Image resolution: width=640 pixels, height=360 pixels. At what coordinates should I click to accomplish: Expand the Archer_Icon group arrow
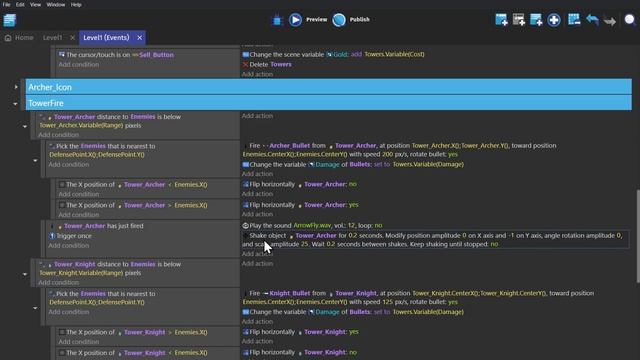point(16,87)
